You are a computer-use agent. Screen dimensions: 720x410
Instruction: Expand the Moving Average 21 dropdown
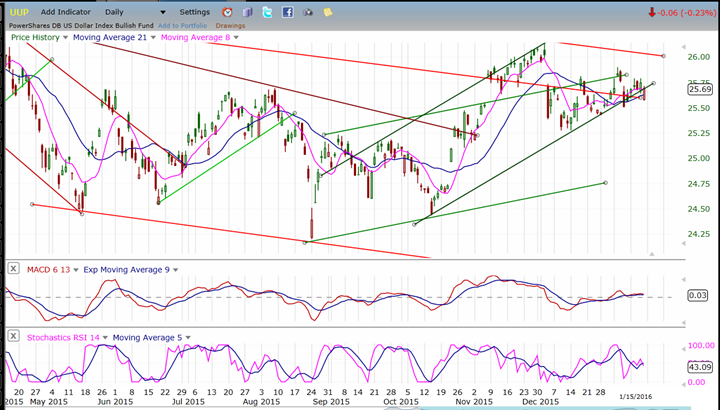pyautogui.click(x=153, y=38)
